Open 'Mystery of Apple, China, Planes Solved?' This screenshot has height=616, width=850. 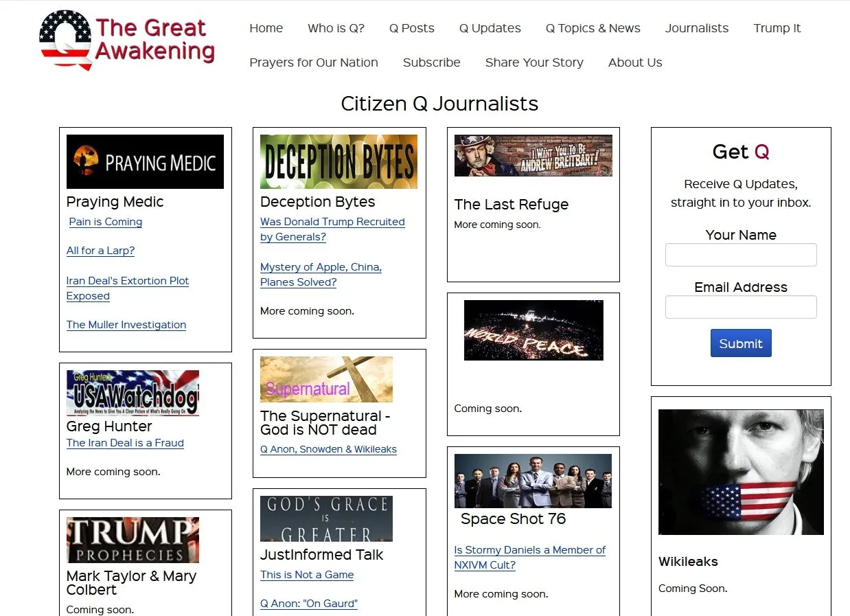point(321,275)
